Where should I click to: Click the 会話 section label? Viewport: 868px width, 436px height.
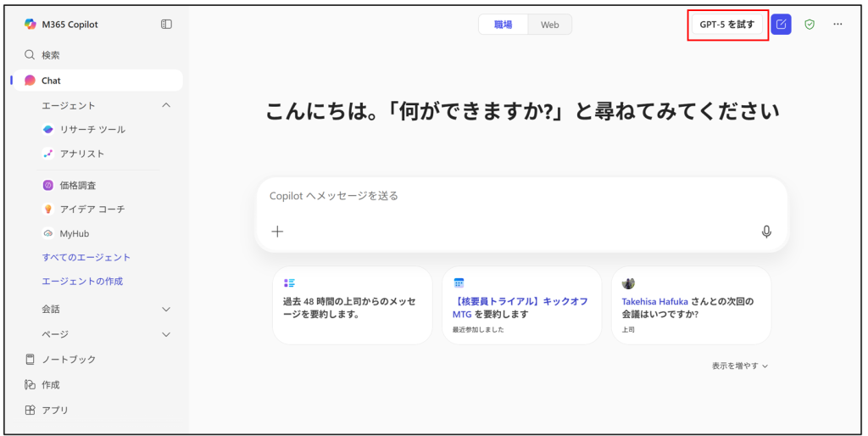coord(50,309)
